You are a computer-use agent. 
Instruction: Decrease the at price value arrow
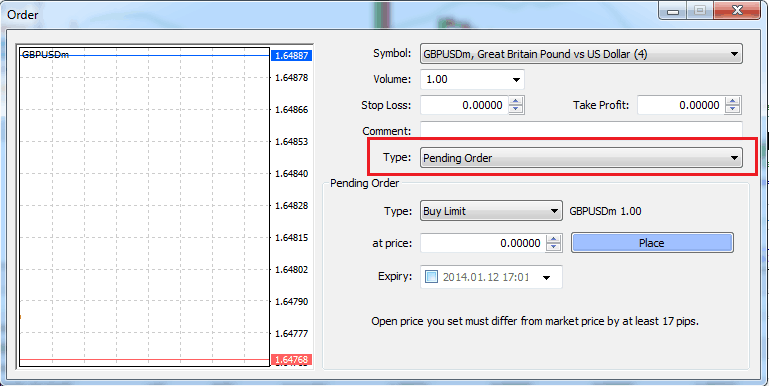click(x=554, y=247)
